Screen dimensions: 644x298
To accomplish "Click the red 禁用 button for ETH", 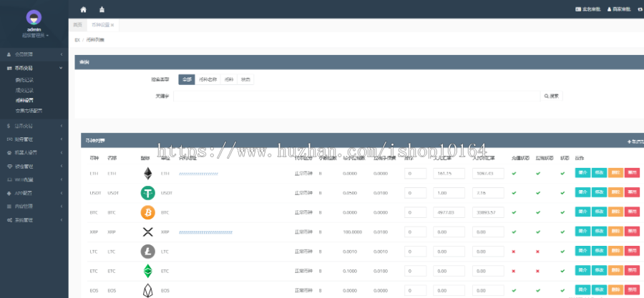I will coord(632,173).
